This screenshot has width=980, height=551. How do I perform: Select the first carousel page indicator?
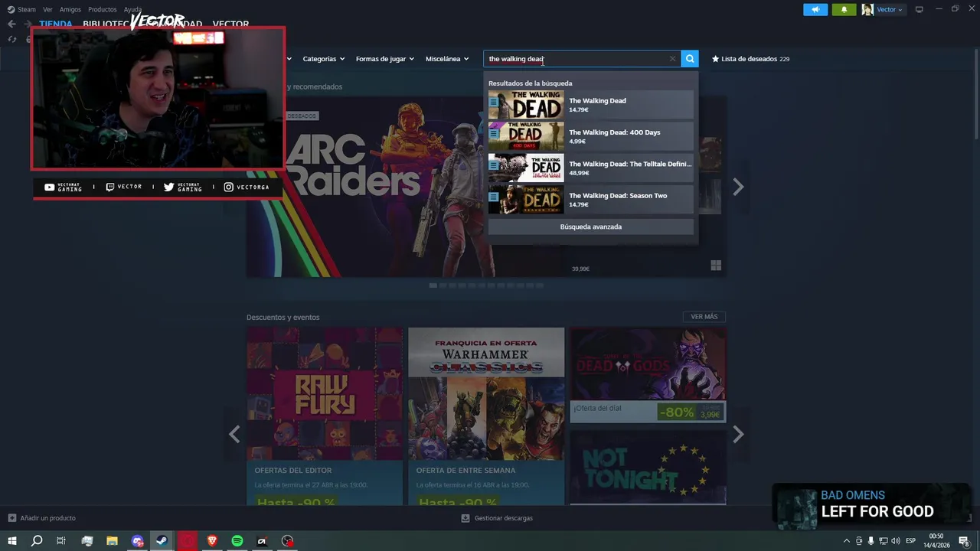[433, 285]
